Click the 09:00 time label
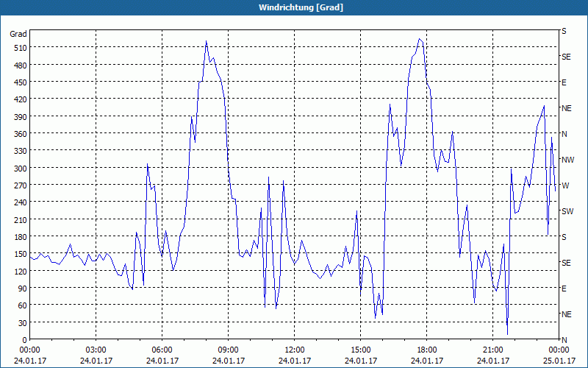 tap(229, 350)
